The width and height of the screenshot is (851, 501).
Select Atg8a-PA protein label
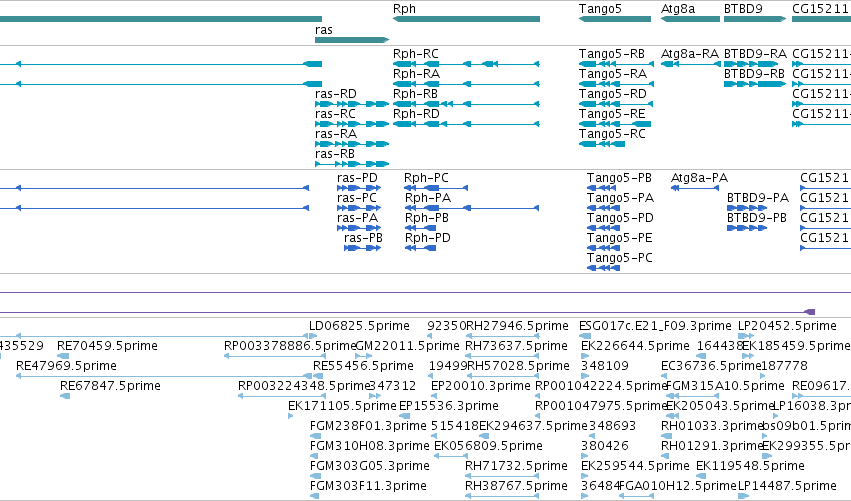pyautogui.click(x=699, y=178)
